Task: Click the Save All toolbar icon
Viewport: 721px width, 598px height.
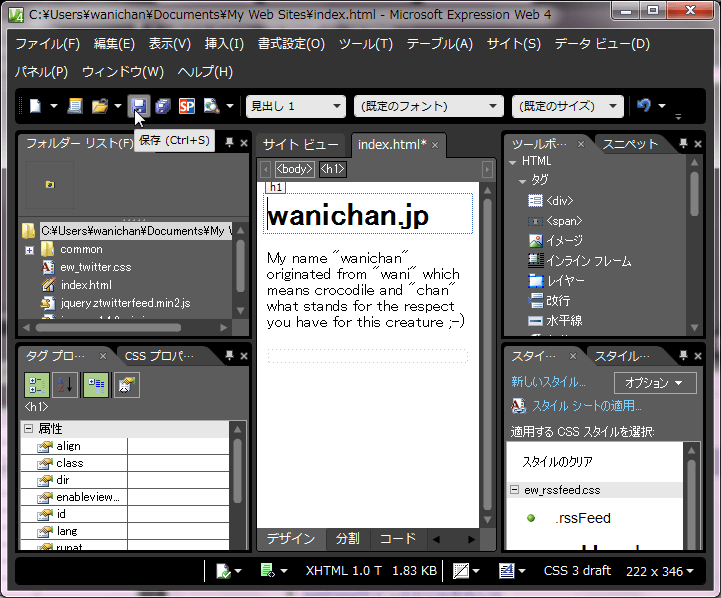Action: pos(163,106)
